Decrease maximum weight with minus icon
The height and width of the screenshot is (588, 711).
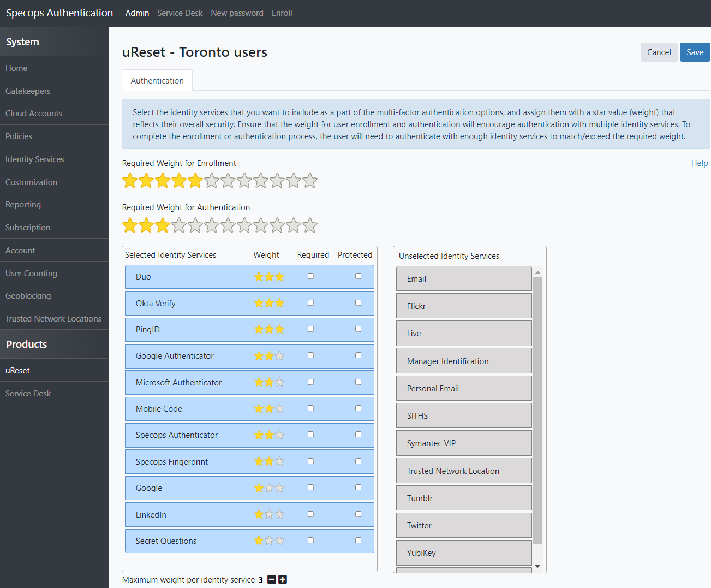tap(272, 580)
